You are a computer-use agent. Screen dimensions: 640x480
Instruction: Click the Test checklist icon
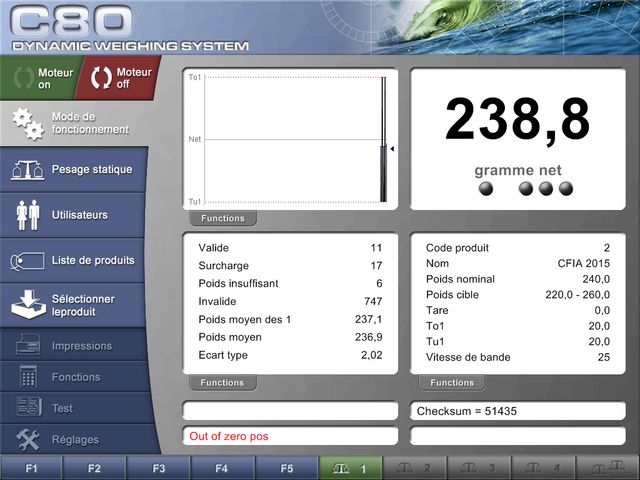29,408
